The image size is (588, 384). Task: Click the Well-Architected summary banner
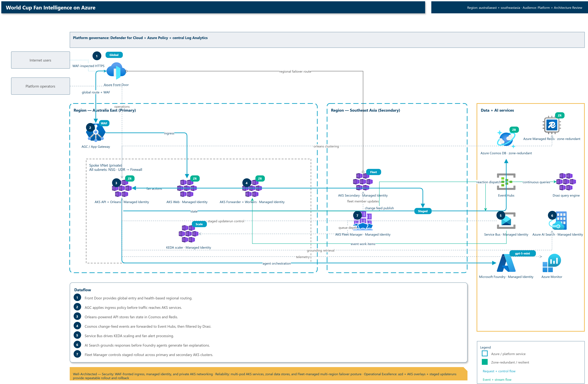tap(269, 374)
